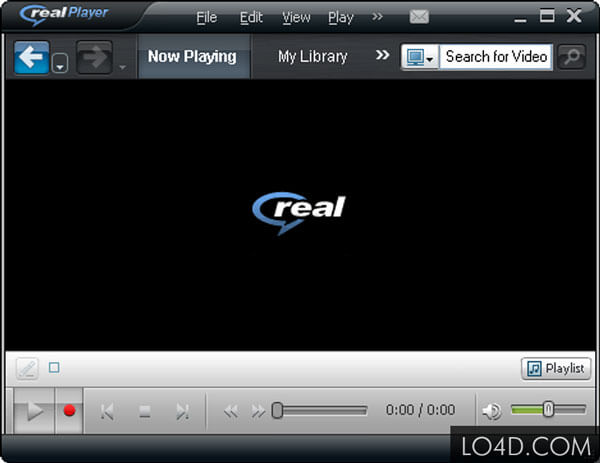
Task: Open the Forward history dropdown arrow
Action: (122, 67)
